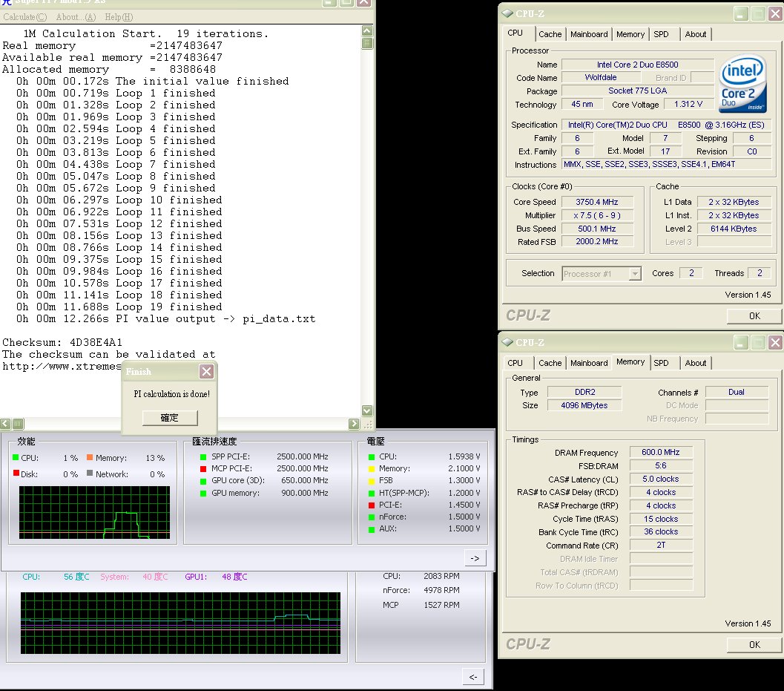Viewport: 784px width, 691px height.
Task: Click the green CPU usage indicator square under 效能
Action: pyautogui.click(x=16, y=457)
